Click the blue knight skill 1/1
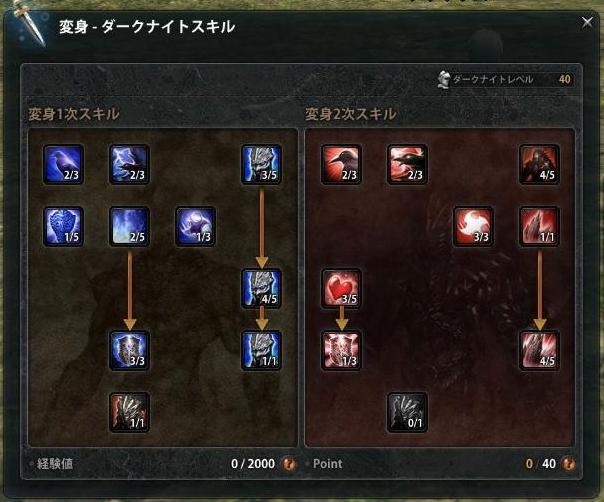The image size is (604, 502). (x=261, y=350)
